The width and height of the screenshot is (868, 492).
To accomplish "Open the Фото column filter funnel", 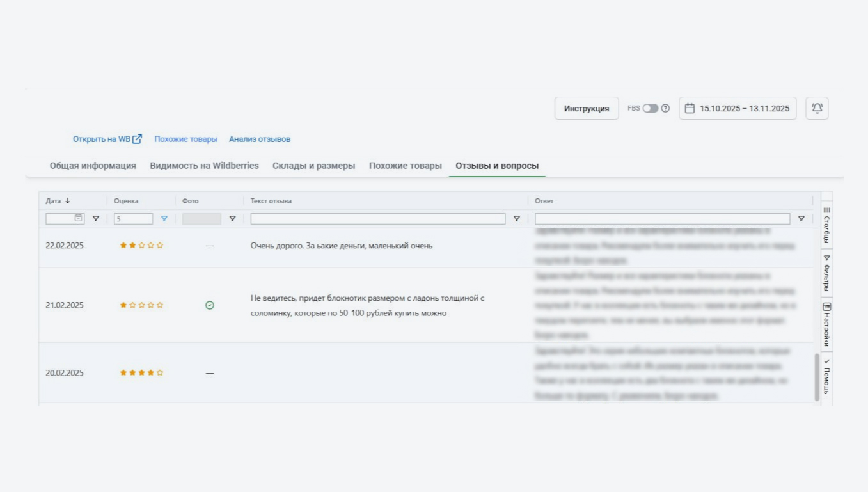I will [232, 219].
